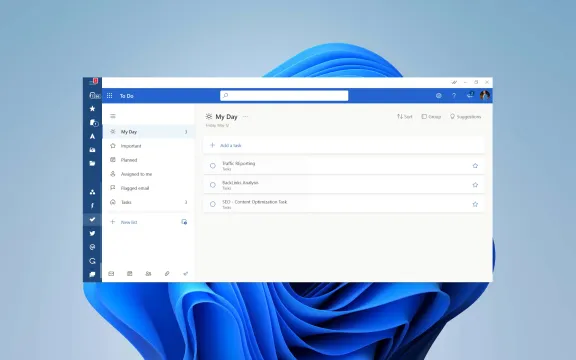The width and height of the screenshot is (576, 360).
Task: Click the checkmark To Do icon in dock
Action: (93, 219)
